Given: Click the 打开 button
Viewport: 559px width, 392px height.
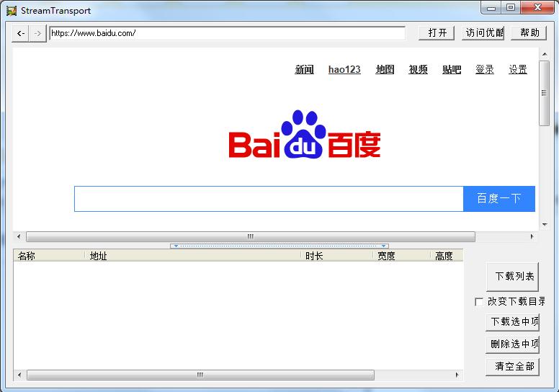Looking at the screenshot, I should click(x=437, y=33).
